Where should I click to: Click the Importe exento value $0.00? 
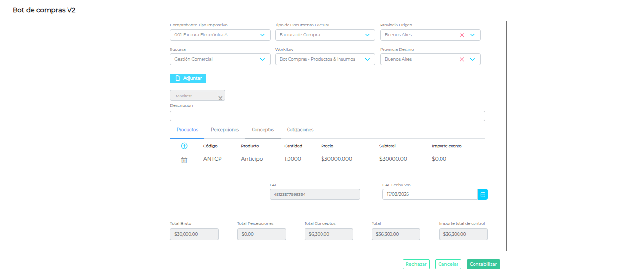439,159
